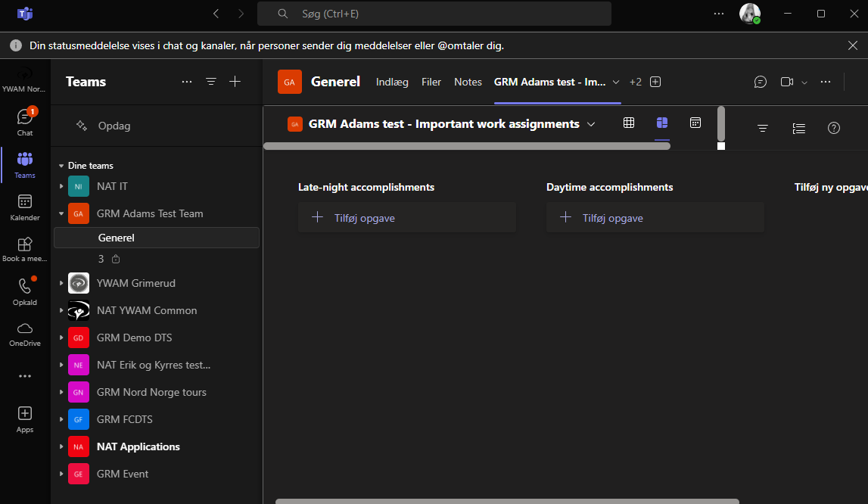Open the Book a meeting app
Viewport: 868px width, 504px height.
click(25, 250)
